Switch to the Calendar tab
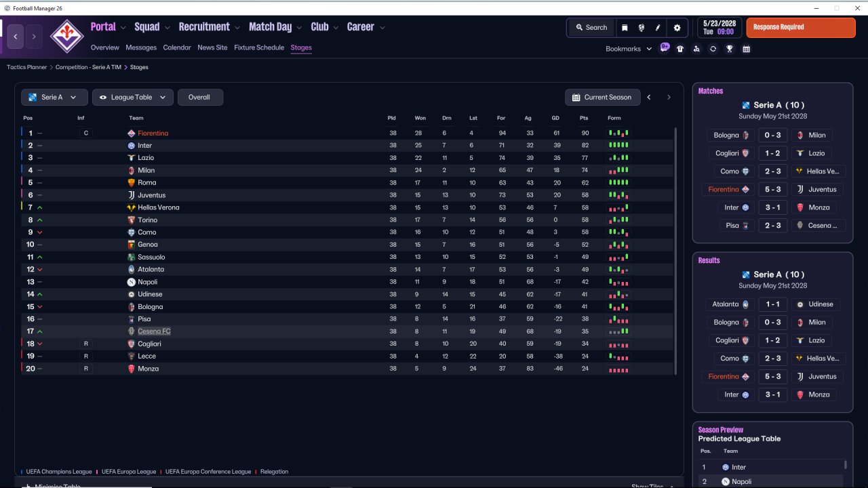 click(177, 47)
